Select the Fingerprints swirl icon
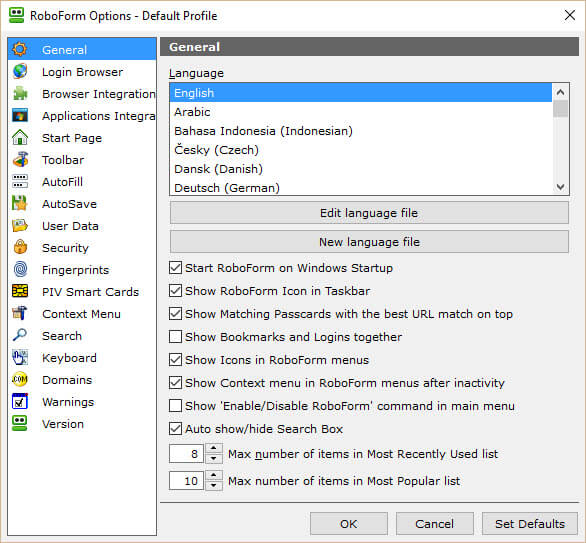Image resolution: width=586 pixels, height=543 pixels. [x=20, y=269]
